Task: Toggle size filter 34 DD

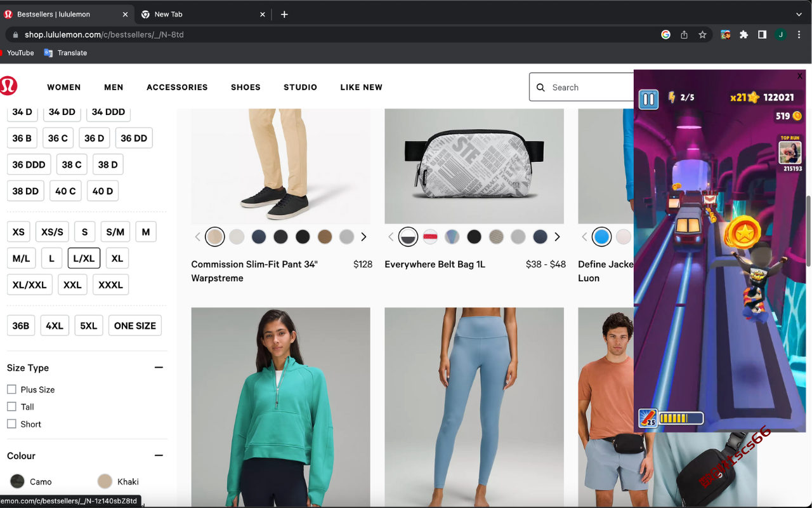Action: (62, 112)
